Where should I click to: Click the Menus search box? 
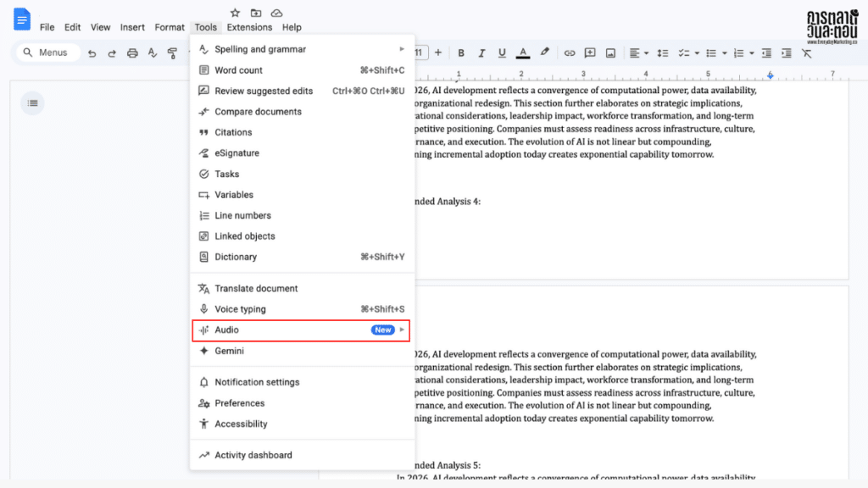(48, 53)
